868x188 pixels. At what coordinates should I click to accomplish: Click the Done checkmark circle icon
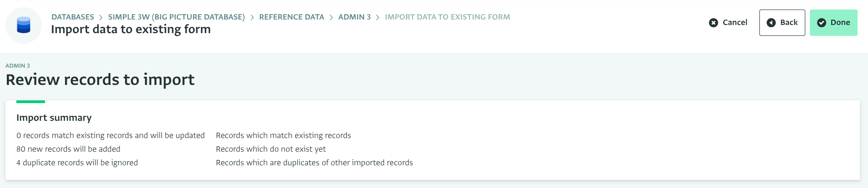822,23
